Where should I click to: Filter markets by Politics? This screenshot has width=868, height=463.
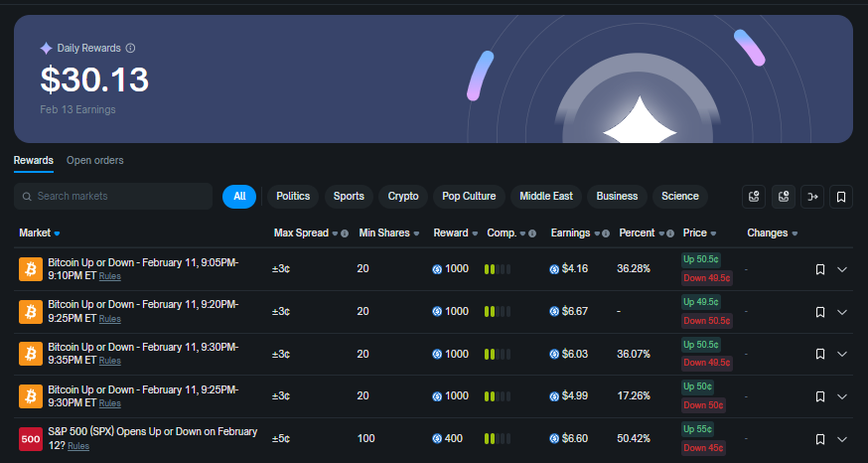pyautogui.click(x=293, y=197)
